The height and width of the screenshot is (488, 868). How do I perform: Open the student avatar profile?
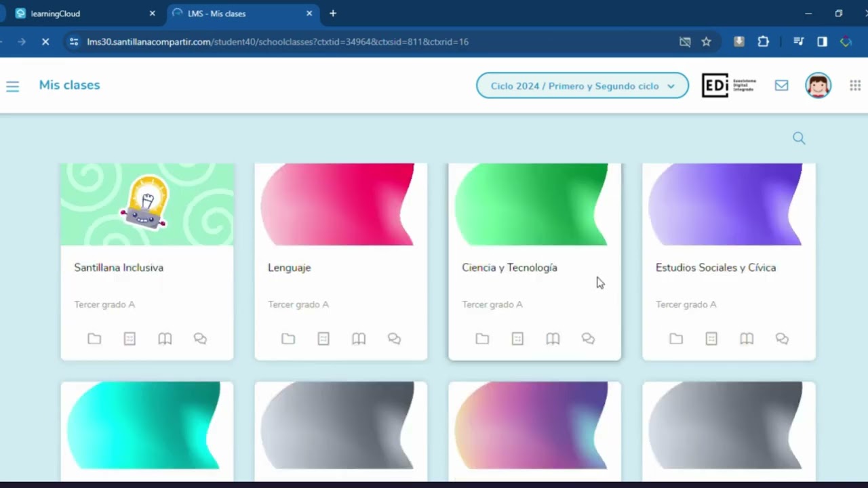(818, 85)
